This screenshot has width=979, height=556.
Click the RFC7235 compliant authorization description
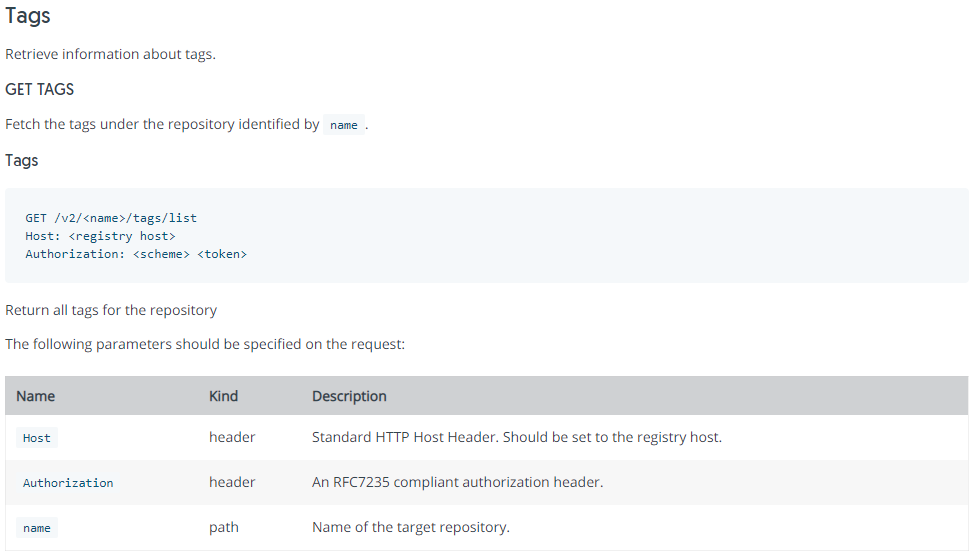458,482
